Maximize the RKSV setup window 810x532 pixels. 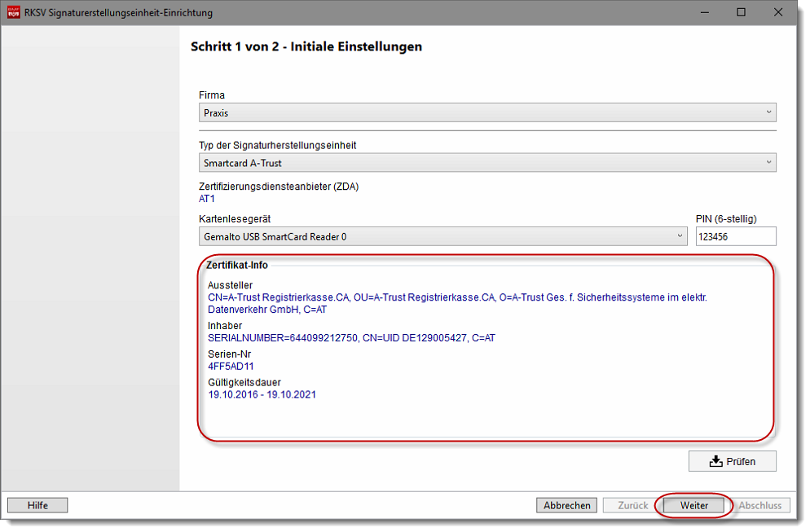point(741,12)
